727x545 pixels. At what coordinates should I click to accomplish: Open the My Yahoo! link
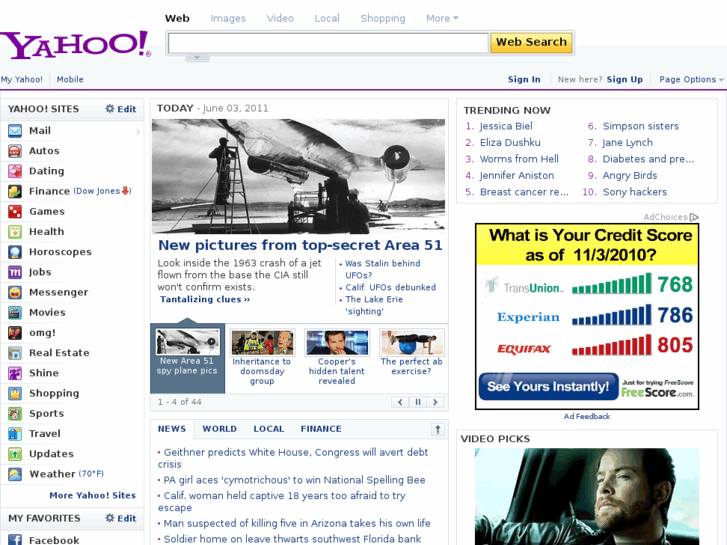click(21, 79)
